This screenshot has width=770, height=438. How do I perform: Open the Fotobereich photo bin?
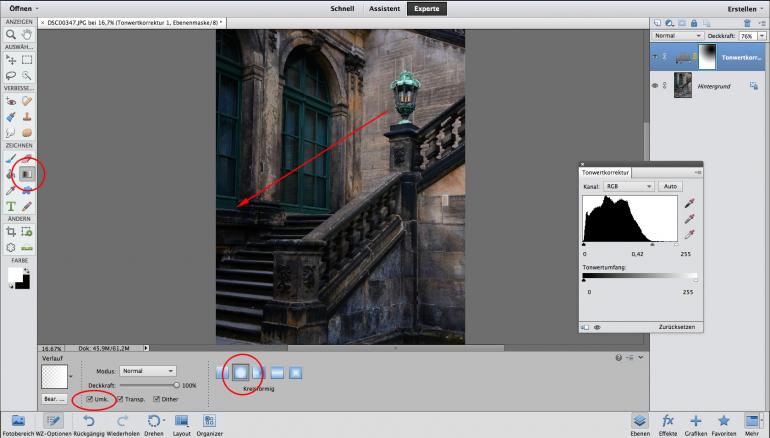click(x=18, y=425)
